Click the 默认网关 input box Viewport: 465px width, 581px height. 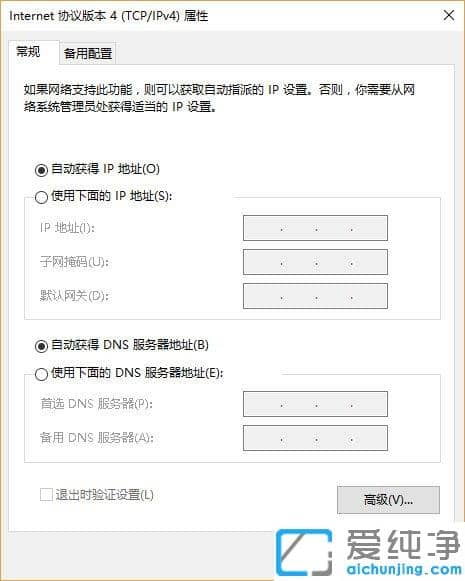pyautogui.click(x=315, y=296)
